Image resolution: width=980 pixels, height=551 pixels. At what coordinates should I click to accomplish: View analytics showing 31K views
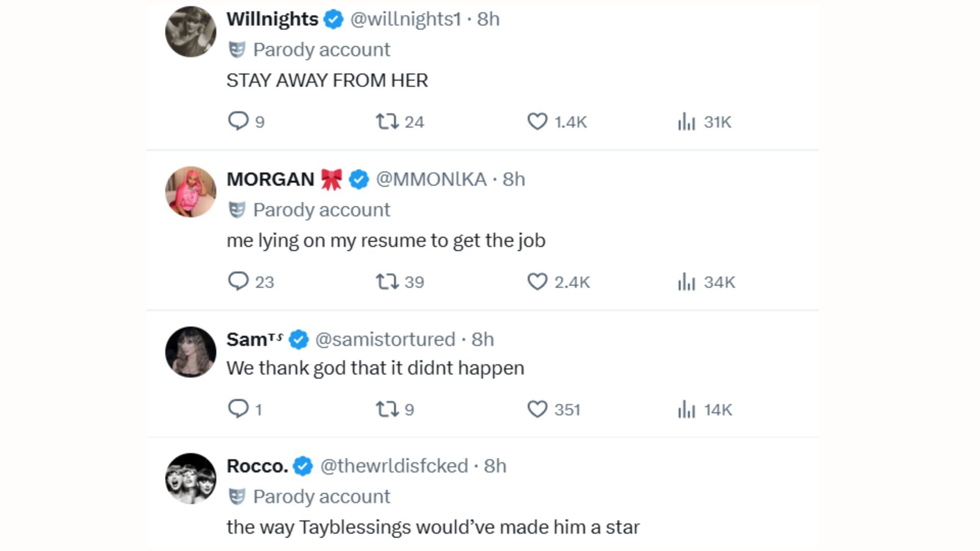point(687,122)
